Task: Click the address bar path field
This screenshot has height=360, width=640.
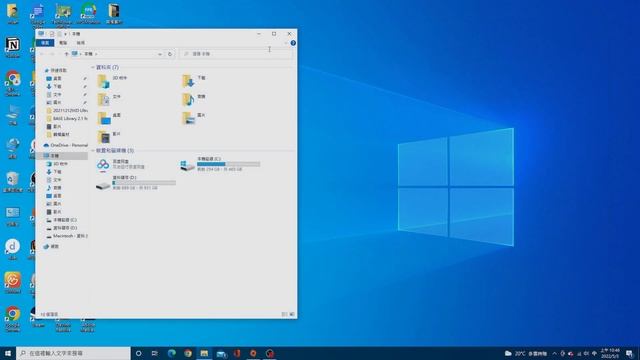Action: click(x=117, y=54)
